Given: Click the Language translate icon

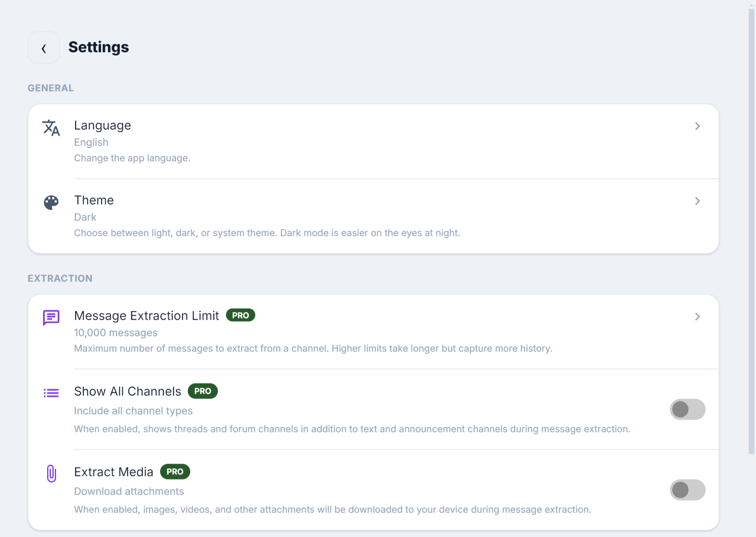Looking at the screenshot, I should click(x=51, y=128).
